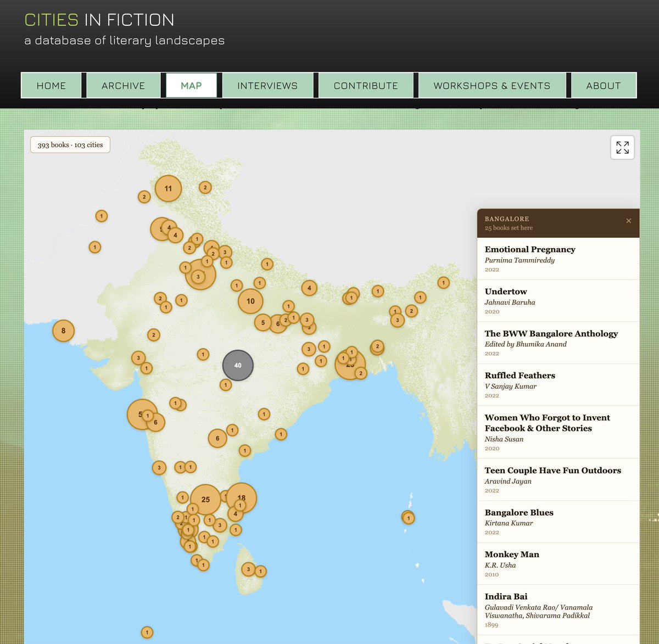Image resolution: width=659 pixels, height=644 pixels.
Task: Click the marker labeled 1 at map bottom
Action: pyautogui.click(x=147, y=632)
